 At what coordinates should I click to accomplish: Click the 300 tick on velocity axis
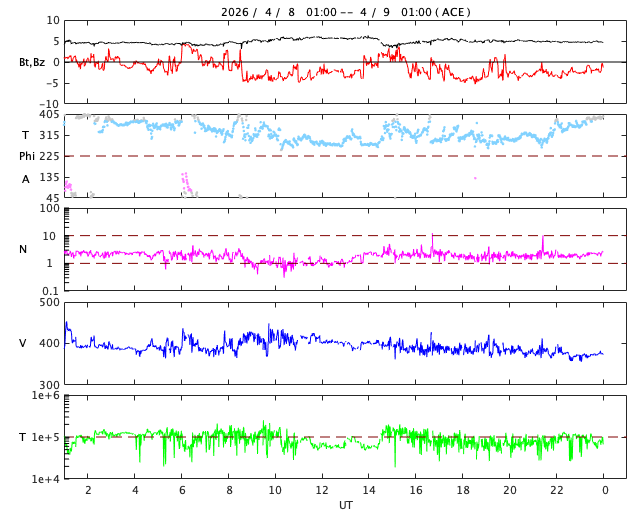pyautogui.click(x=49, y=385)
